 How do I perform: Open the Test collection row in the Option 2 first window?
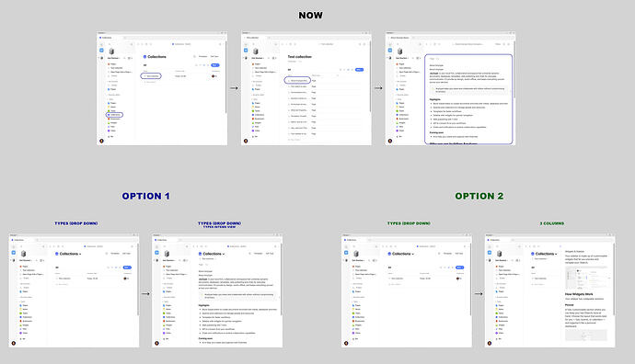(396, 279)
